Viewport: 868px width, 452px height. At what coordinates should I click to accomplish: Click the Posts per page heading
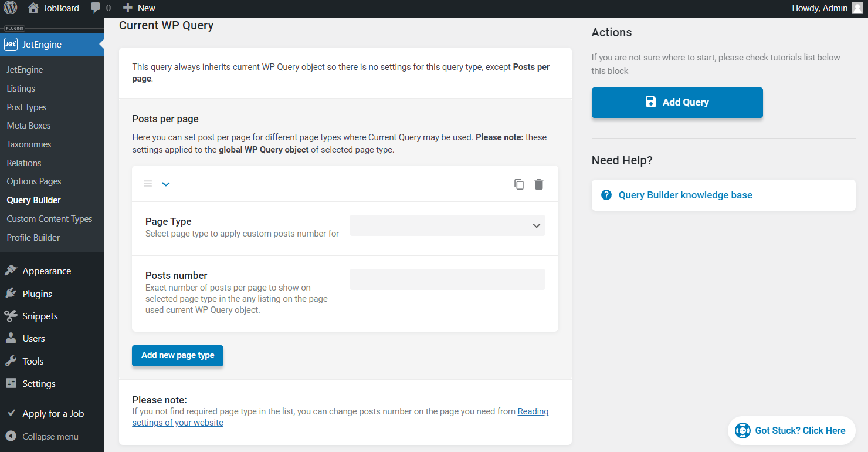click(x=165, y=119)
